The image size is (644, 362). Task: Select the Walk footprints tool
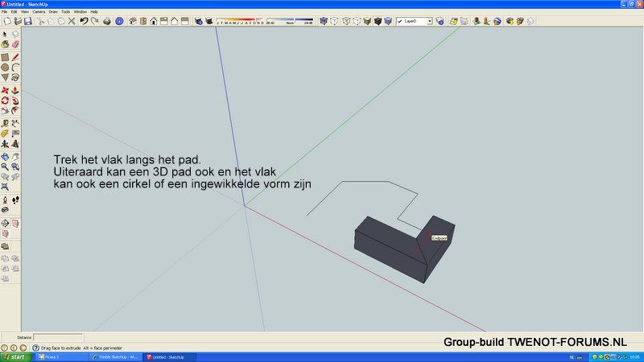click(15, 200)
